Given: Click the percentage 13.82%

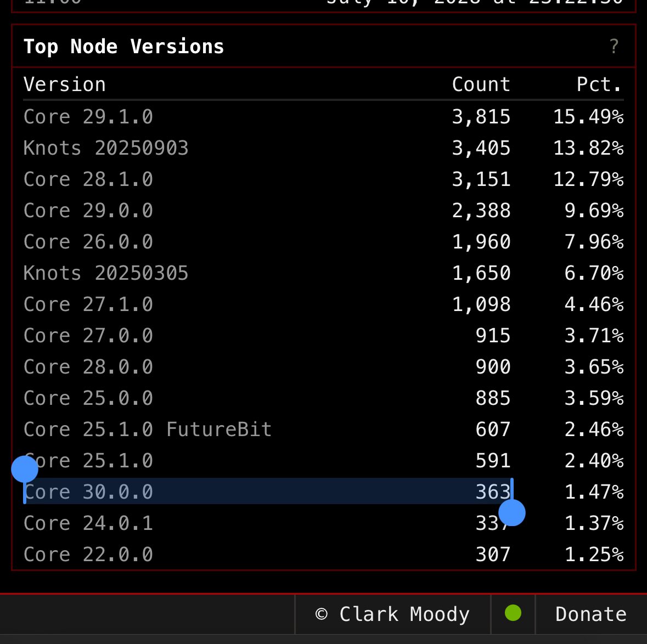Looking at the screenshot, I should [588, 148].
